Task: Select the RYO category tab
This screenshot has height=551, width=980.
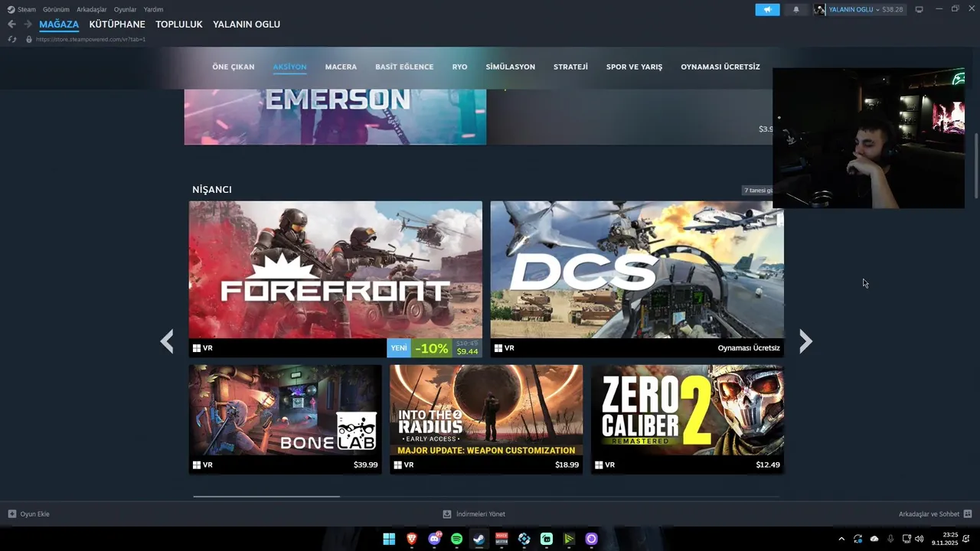Action: (x=459, y=67)
